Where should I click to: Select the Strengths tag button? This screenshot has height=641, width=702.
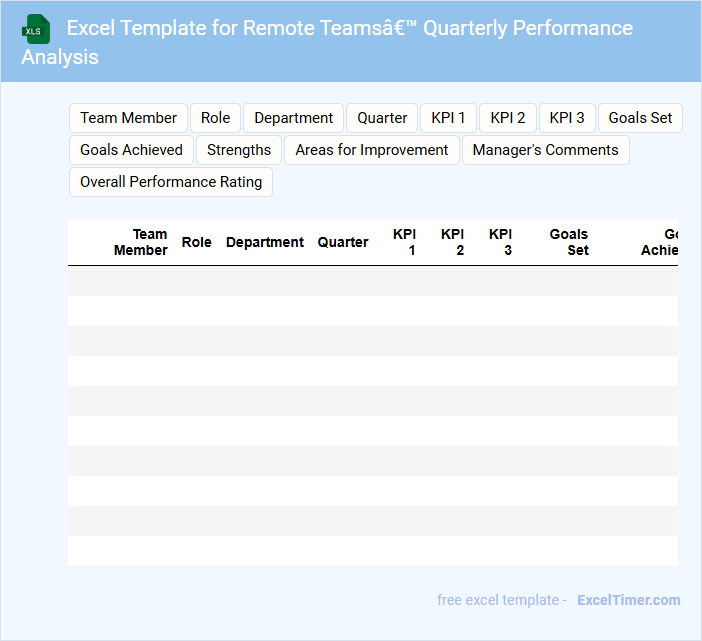point(239,150)
